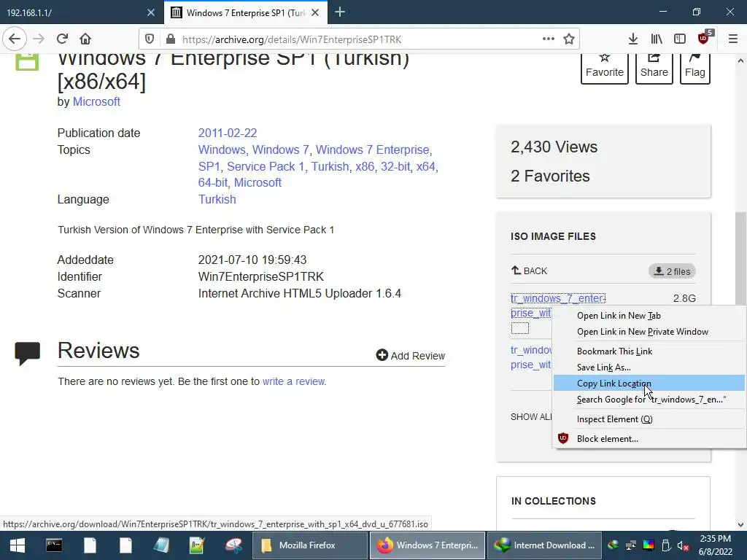The image size is (747, 560).
Task: Reload the current page
Action: pos(62,39)
